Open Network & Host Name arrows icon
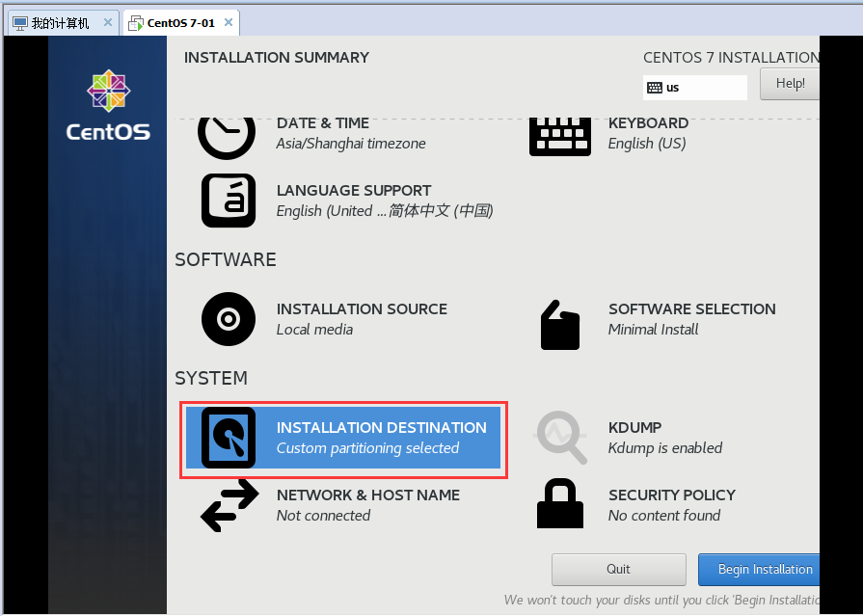Viewport: 863px width, 616px height. 229,505
